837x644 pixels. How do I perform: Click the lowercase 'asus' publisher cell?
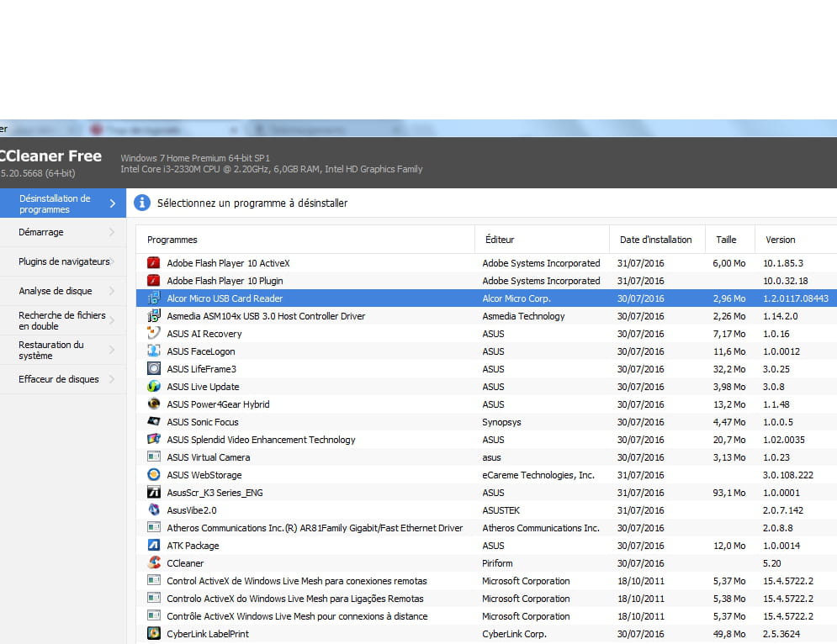[x=491, y=457]
